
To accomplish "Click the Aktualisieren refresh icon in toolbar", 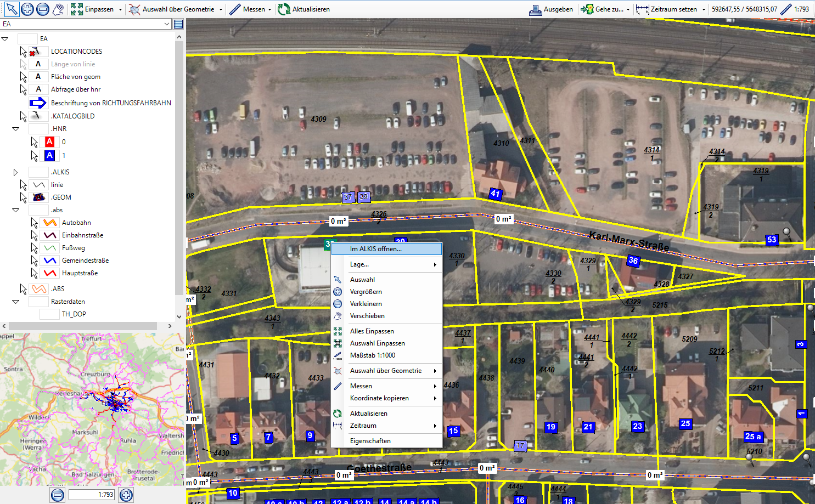I will pos(284,9).
